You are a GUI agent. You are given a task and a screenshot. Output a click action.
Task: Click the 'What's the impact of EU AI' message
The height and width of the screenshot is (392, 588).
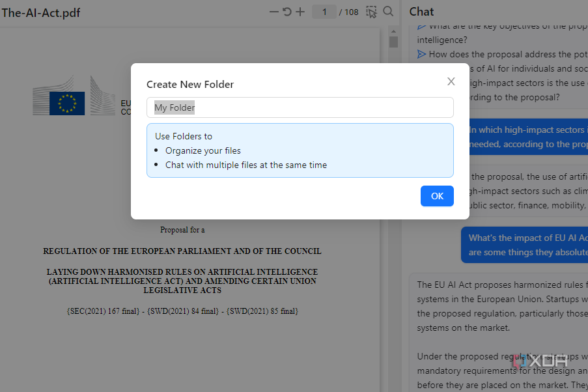click(x=524, y=245)
